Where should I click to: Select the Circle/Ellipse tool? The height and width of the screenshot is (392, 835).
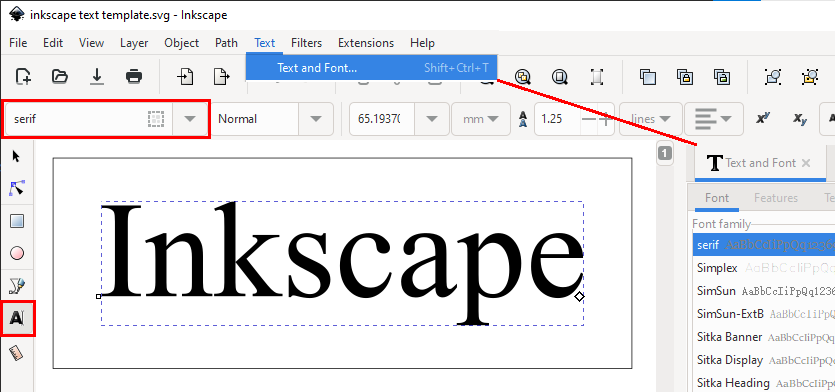17,253
